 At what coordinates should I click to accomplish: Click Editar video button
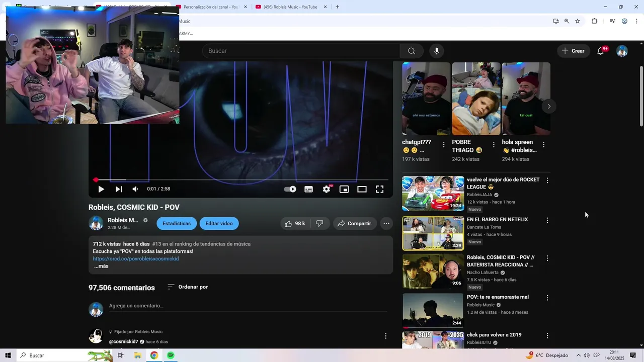click(219, 223)
